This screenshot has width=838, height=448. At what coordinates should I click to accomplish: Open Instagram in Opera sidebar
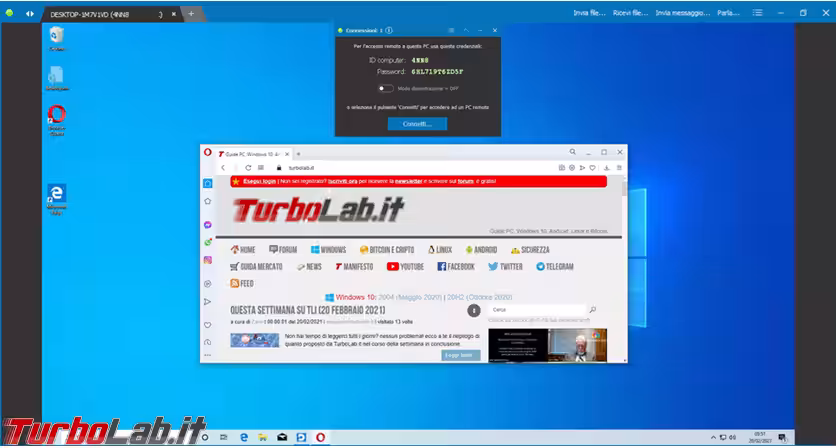pos(208,260)
